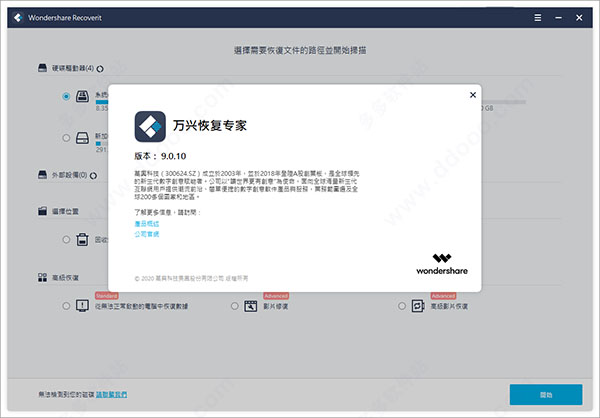This screenshot has width=600, height=418.
Task: Click the advanced recovery grid icon
Action: 42,277
